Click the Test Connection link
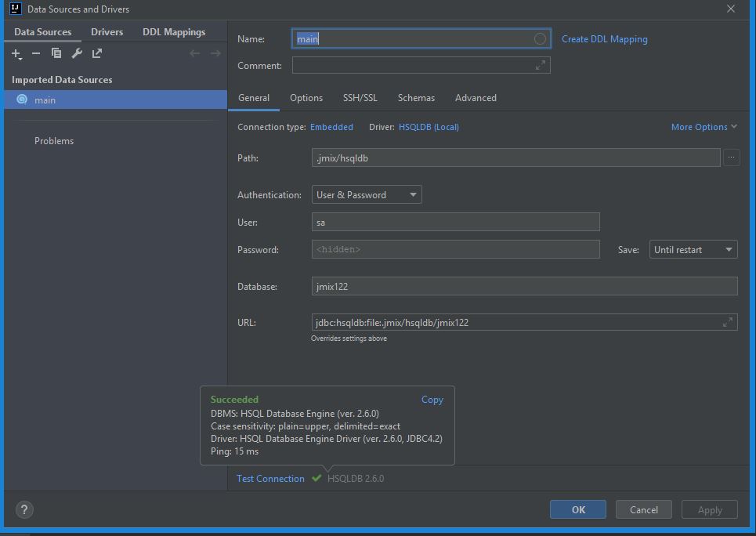756x536 pixels. pyautogui.click(x=270, y=479)
